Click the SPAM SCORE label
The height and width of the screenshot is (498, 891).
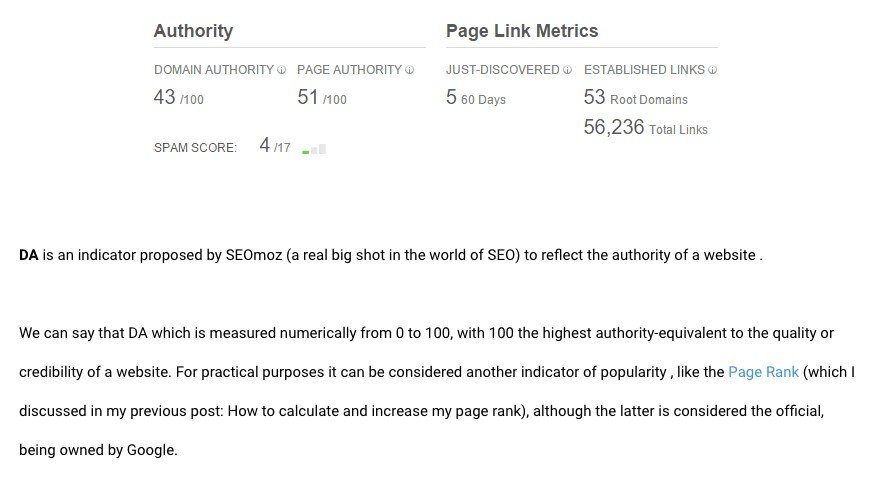(x=195, y=148)
